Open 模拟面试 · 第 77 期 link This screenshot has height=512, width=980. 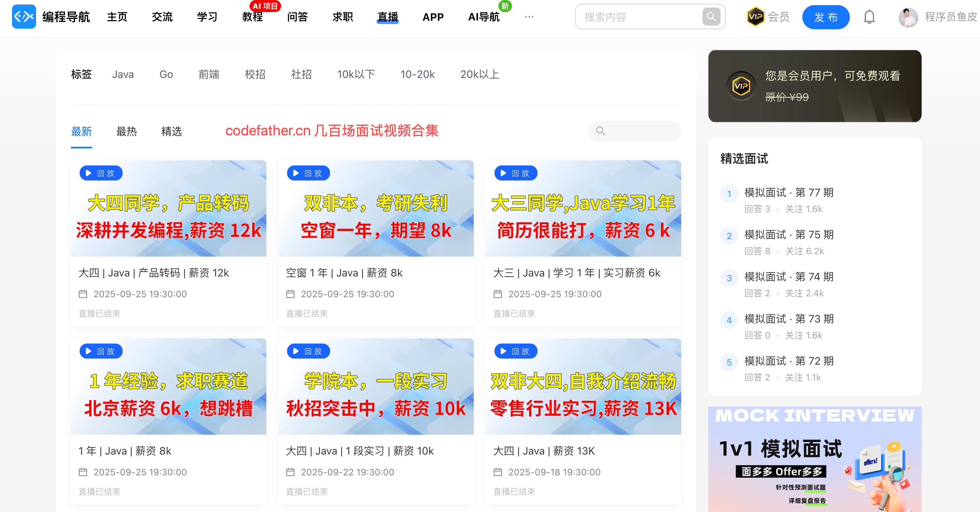pos(789,193)
